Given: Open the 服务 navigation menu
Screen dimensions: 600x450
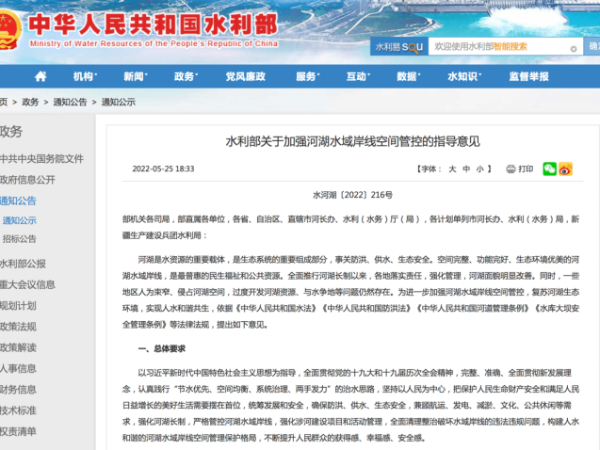Looking at the screenshot, I should (307, 77).
